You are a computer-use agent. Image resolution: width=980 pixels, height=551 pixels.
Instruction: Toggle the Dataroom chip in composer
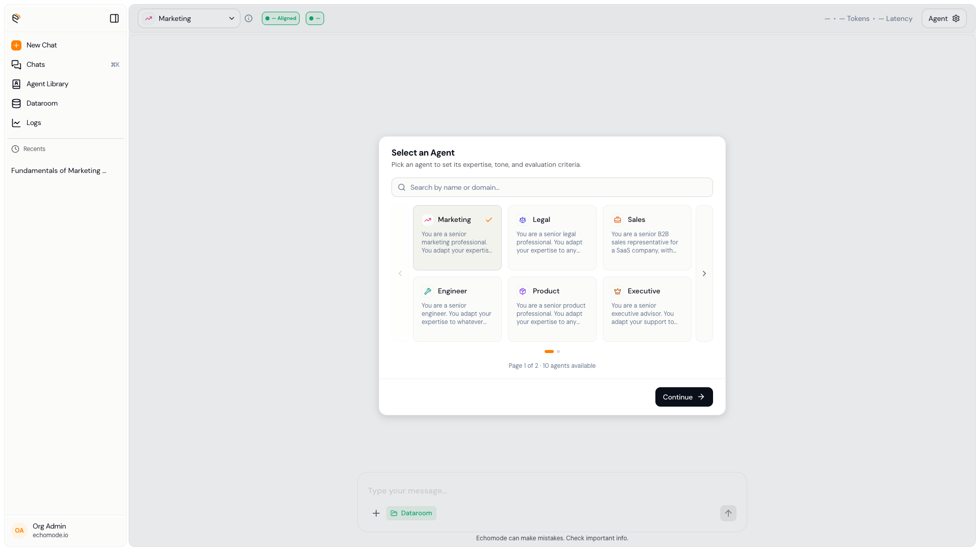pos(411,513)
